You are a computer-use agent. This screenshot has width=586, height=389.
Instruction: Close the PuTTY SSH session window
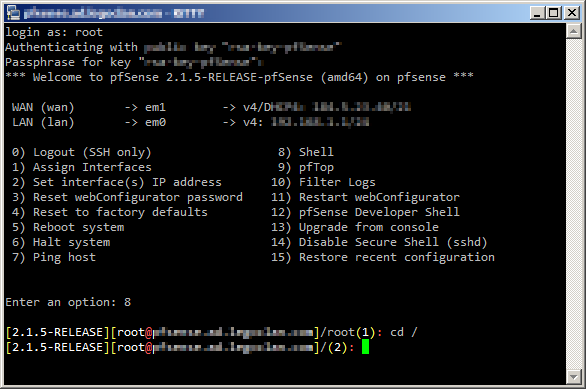572,13
